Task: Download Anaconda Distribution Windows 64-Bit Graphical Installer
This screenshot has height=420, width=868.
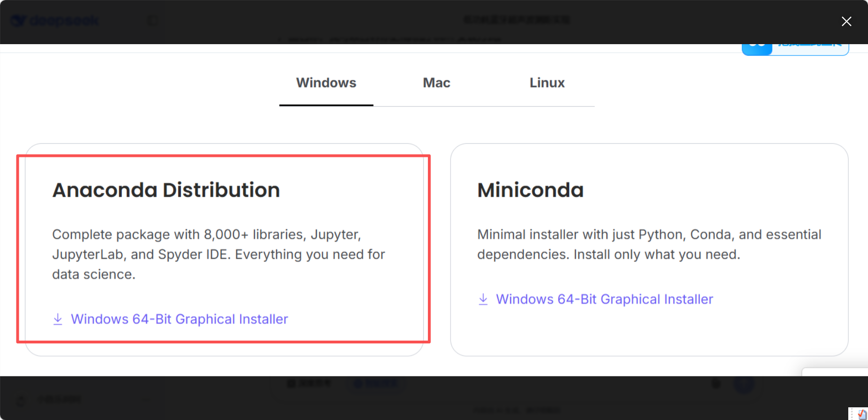Action: [179, 319]
